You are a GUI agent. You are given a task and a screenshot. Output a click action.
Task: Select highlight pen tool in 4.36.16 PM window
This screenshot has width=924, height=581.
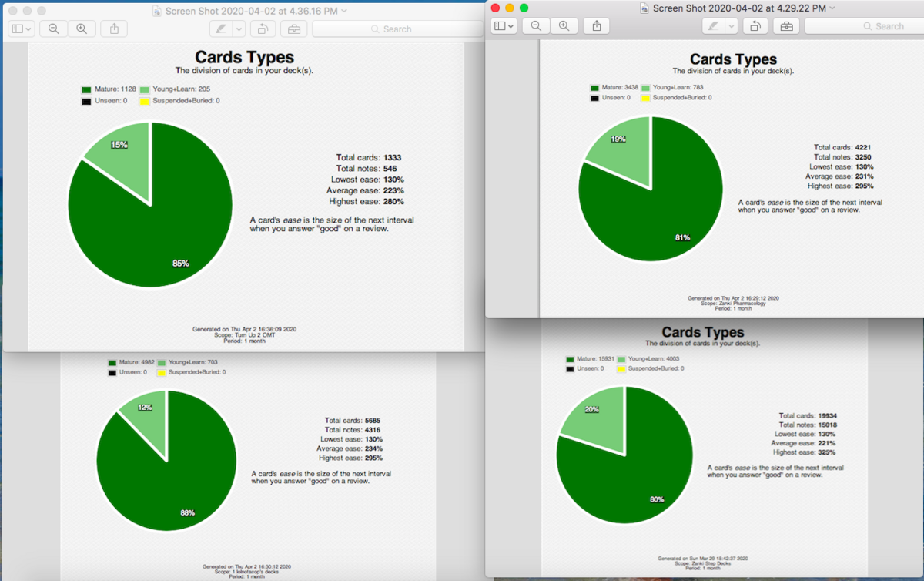(220, 29)
